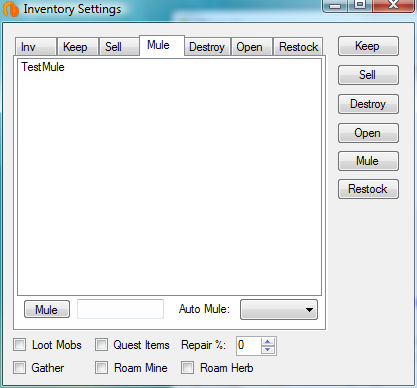This screenshot has height=388, width=417.
Task: Open the Open tab
Action: [252, 47]
